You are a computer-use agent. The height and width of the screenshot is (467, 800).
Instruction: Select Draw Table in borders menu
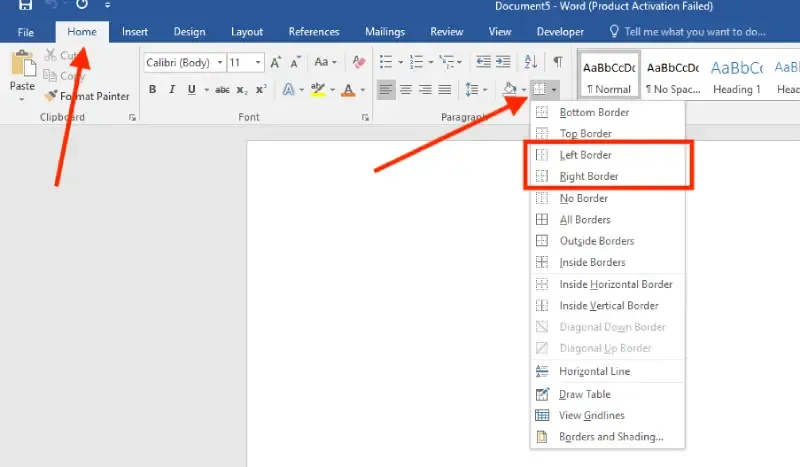coord(607,395)
